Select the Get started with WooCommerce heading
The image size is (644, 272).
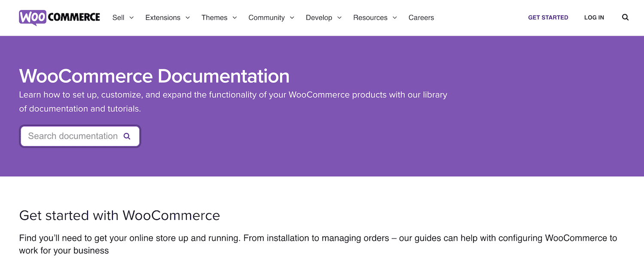tap(119, 215)
